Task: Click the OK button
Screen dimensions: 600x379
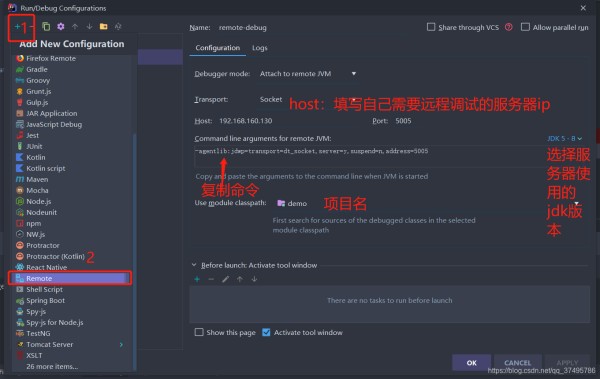Action: tap(471, 363)
